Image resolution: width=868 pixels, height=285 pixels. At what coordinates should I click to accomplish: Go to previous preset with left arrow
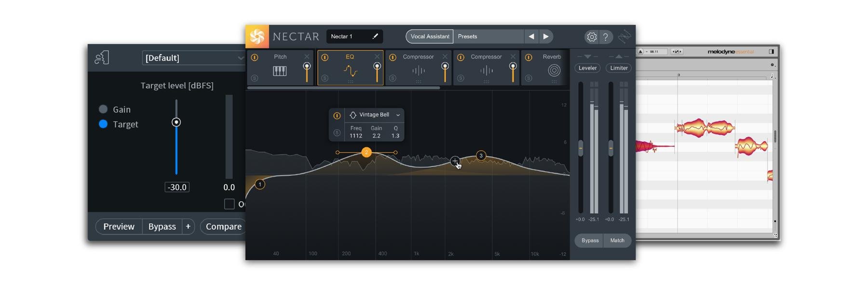point(531,37)
